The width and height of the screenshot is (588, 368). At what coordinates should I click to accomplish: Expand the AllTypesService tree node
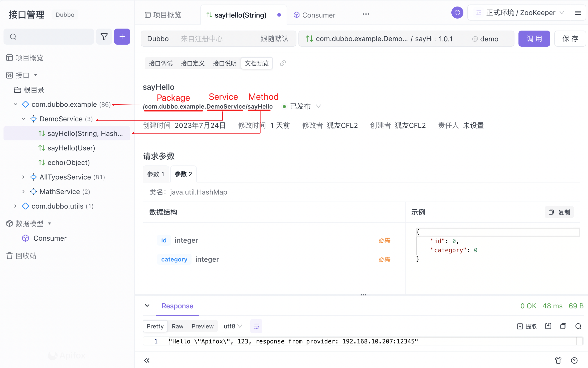[23, 177]
